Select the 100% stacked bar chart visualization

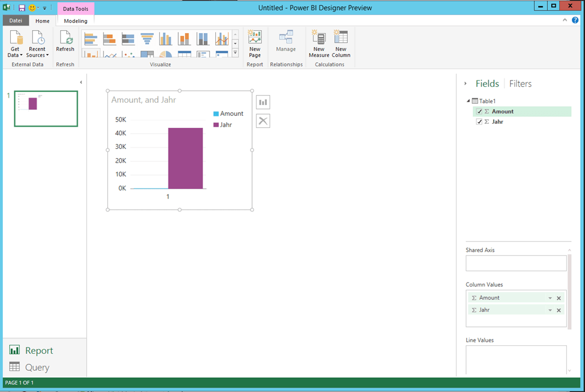(128, 39)
